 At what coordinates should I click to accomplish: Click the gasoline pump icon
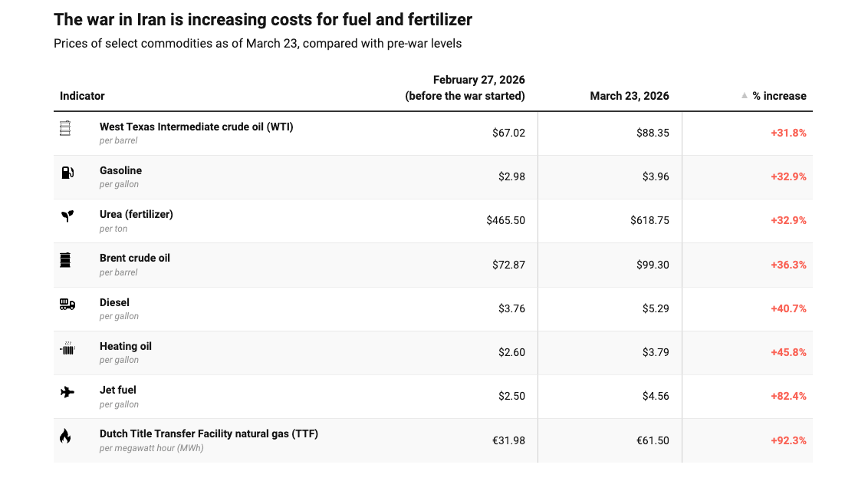[x=67, y=173]
